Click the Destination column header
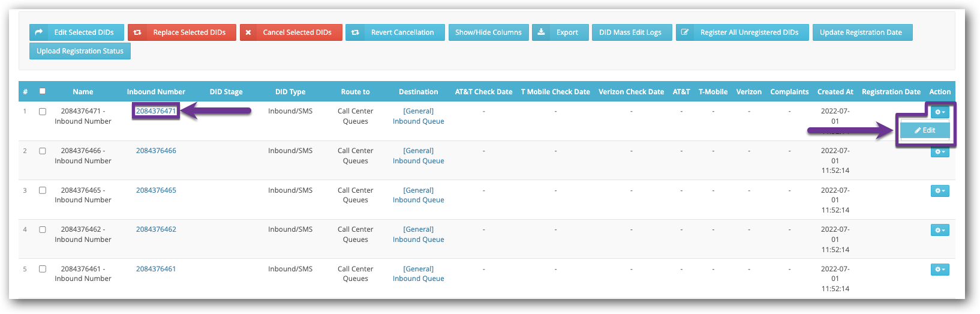This screenshot has height=314, width=980. click(x=419, y=92)
